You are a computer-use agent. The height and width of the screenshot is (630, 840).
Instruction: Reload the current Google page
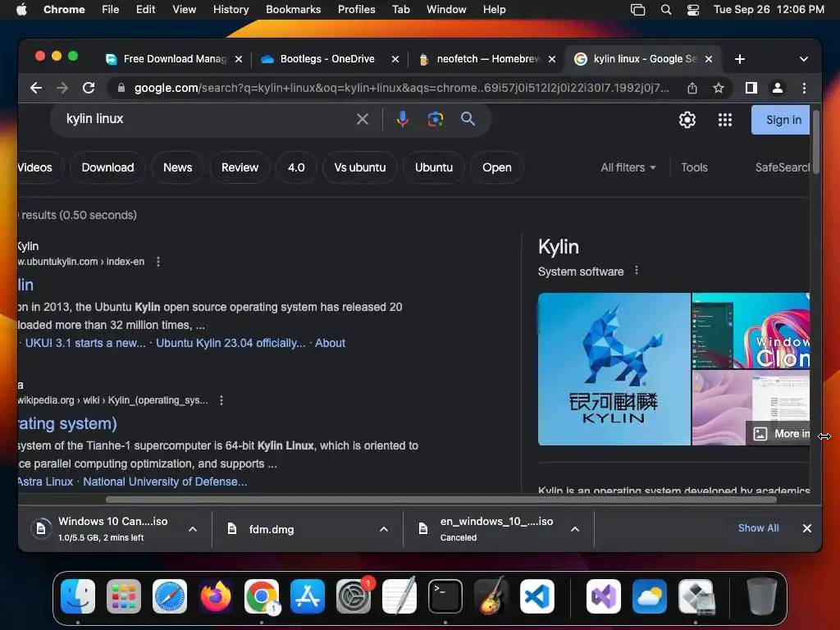[89, 88]
